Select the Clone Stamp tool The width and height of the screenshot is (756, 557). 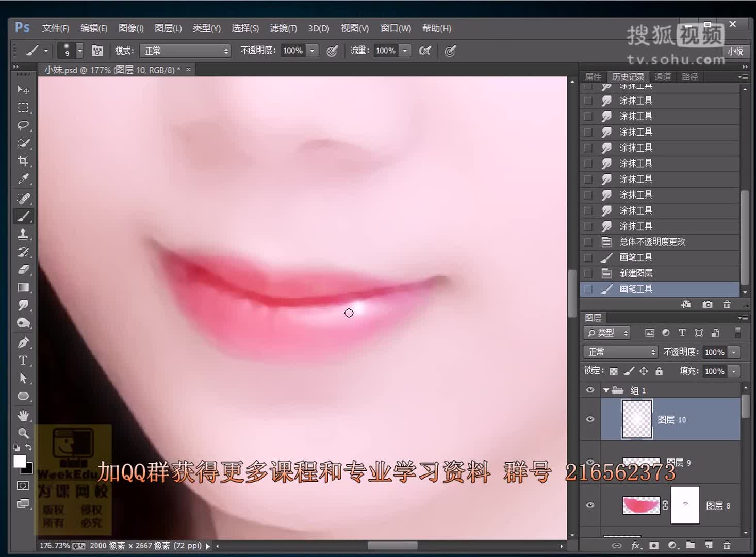pyautogui.click(x=23, y=234)
